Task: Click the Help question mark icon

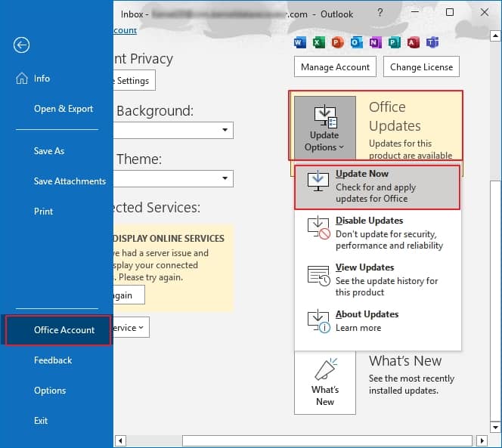Action: (x=380, y=13)
